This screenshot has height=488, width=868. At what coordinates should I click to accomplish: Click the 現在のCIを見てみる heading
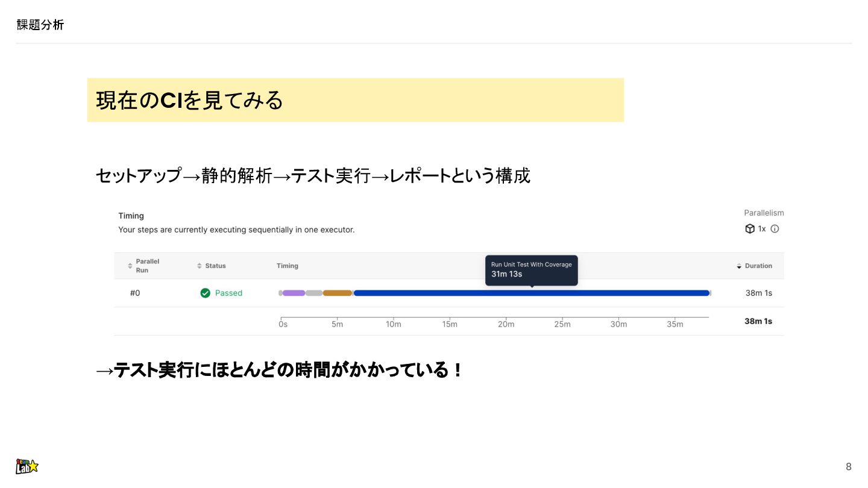coord(189,100)
